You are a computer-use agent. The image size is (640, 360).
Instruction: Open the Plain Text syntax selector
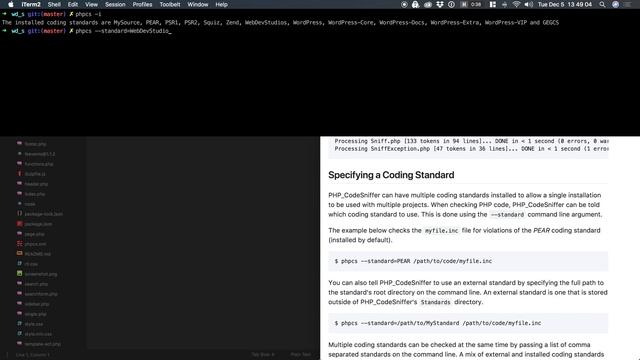[x=301, y=355]
